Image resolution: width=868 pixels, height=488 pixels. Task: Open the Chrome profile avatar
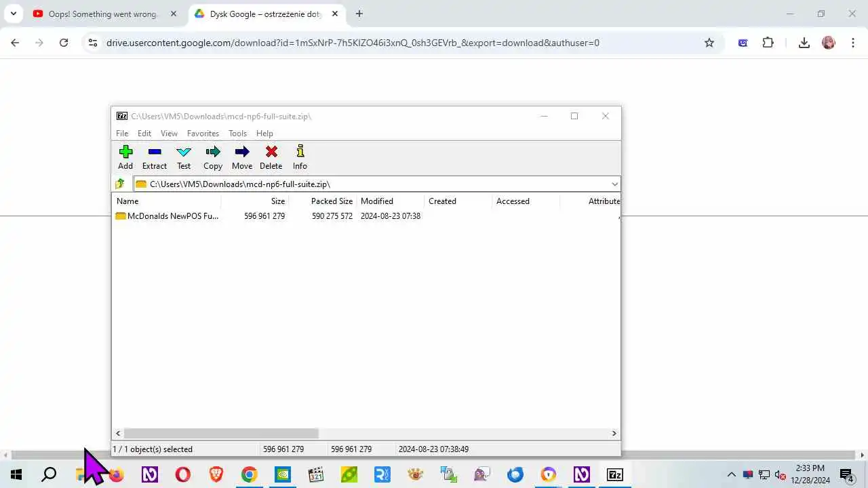(829, 43)
